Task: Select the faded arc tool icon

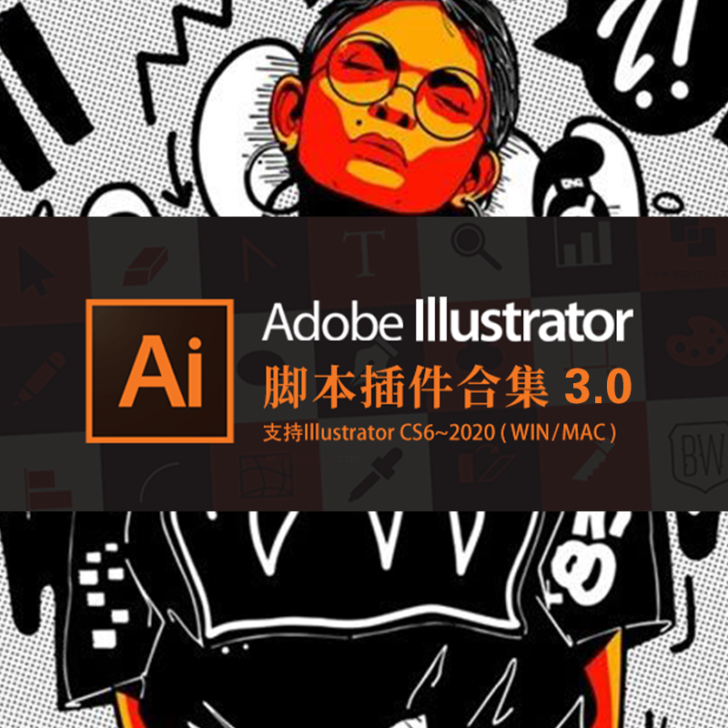Action: pyautogui.click(x=158, y=482)
